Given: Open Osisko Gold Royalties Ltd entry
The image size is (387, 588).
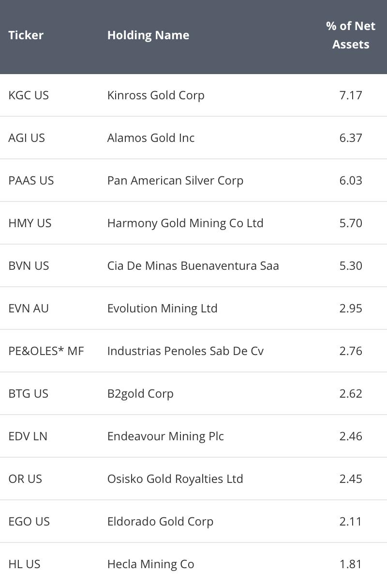Looking at the screenshot, I should [x=175, y=479].
